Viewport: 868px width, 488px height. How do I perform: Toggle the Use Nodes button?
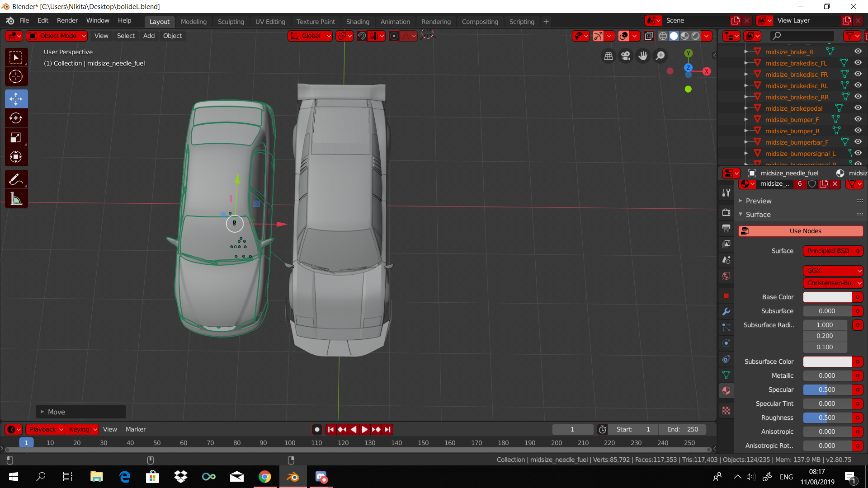[800, 231]
